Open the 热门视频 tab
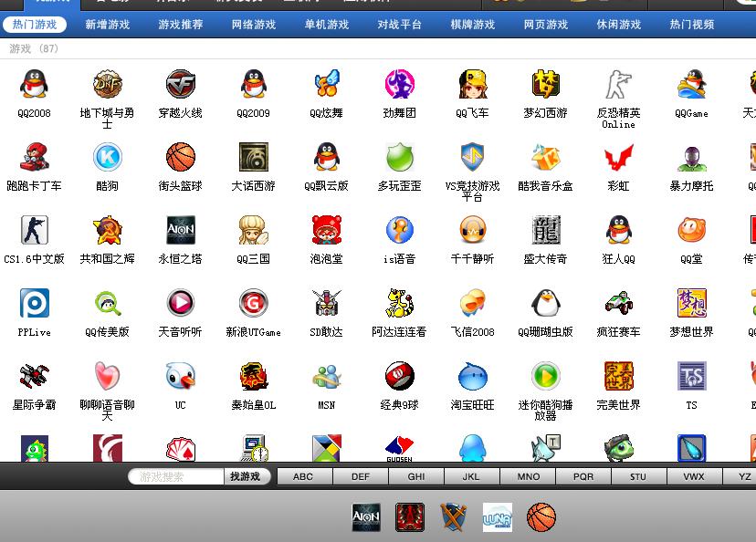 click(692, 25)
